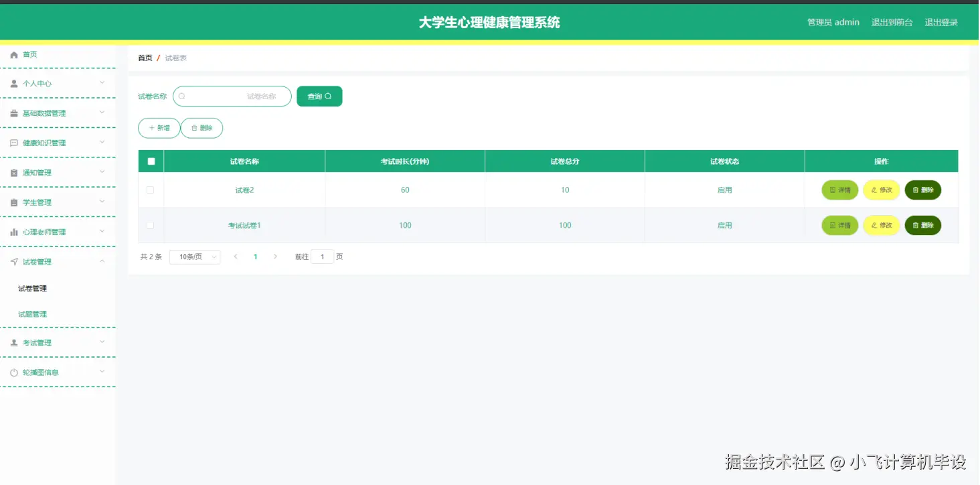
Task: Click the duration value 60
Action: click(405, 190)
